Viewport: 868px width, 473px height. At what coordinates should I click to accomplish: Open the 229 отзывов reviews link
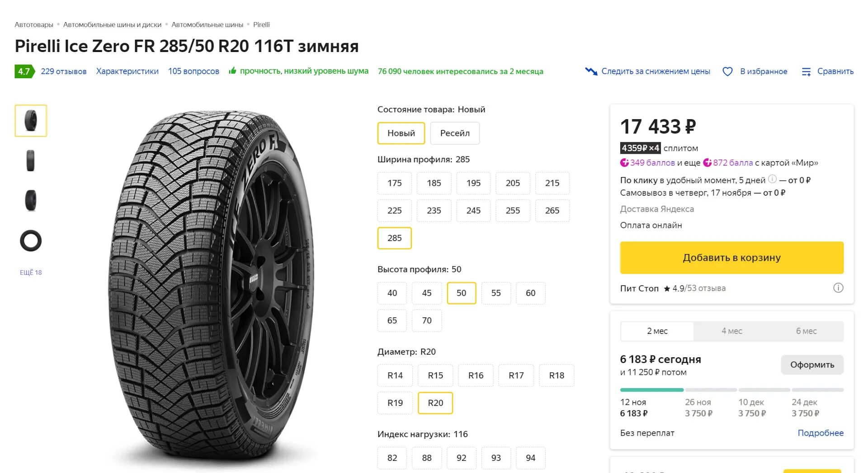coord(64,71)
